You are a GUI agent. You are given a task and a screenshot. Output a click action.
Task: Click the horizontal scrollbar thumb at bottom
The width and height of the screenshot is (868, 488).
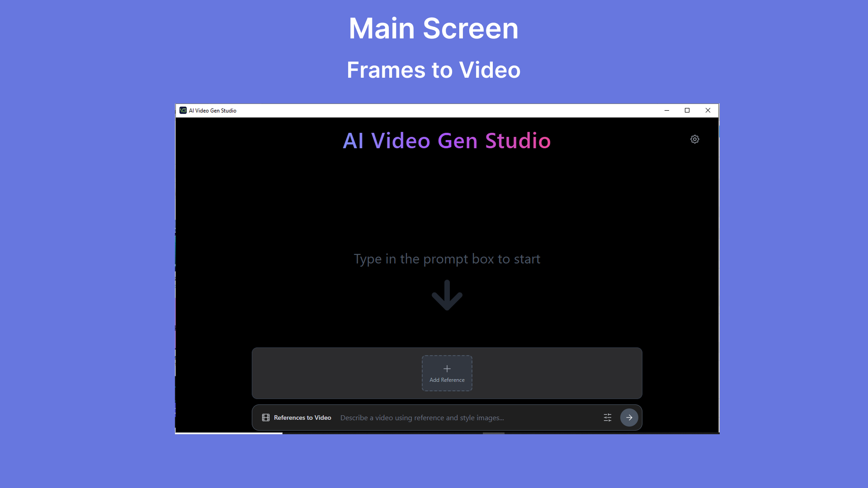[x=494, y=433]
